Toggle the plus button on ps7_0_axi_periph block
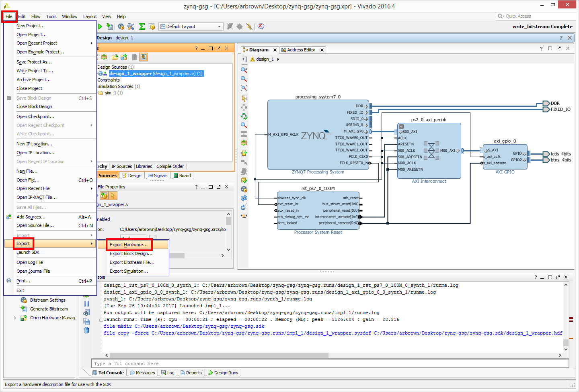Viewport: 579px width, 392px height. (x=401, y=126)
